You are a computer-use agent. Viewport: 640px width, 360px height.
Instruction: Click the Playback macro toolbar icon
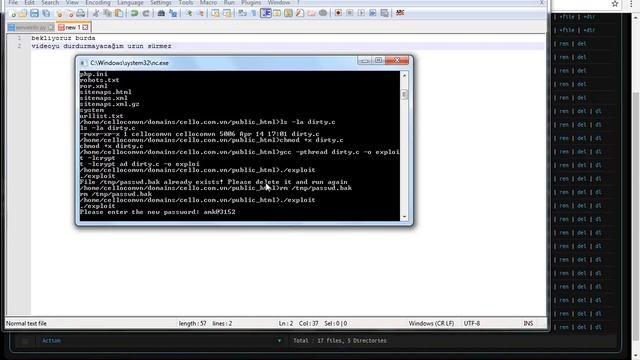click(x=361, y=13)
